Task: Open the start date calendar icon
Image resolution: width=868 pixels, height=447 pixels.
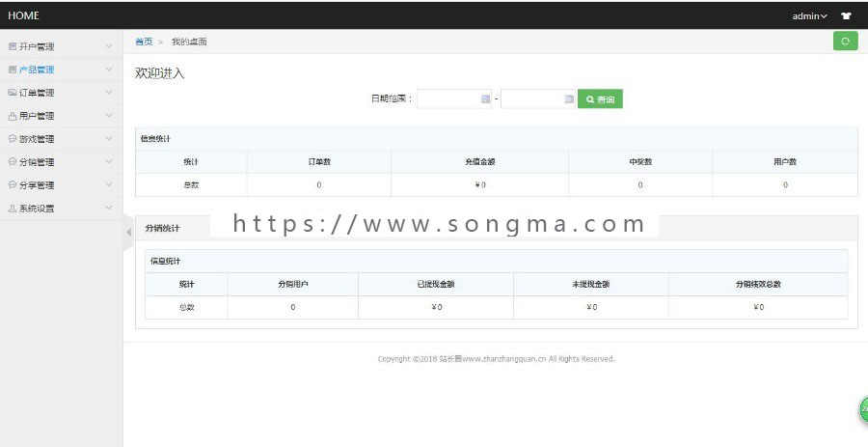Action: [x=485, y=99]
